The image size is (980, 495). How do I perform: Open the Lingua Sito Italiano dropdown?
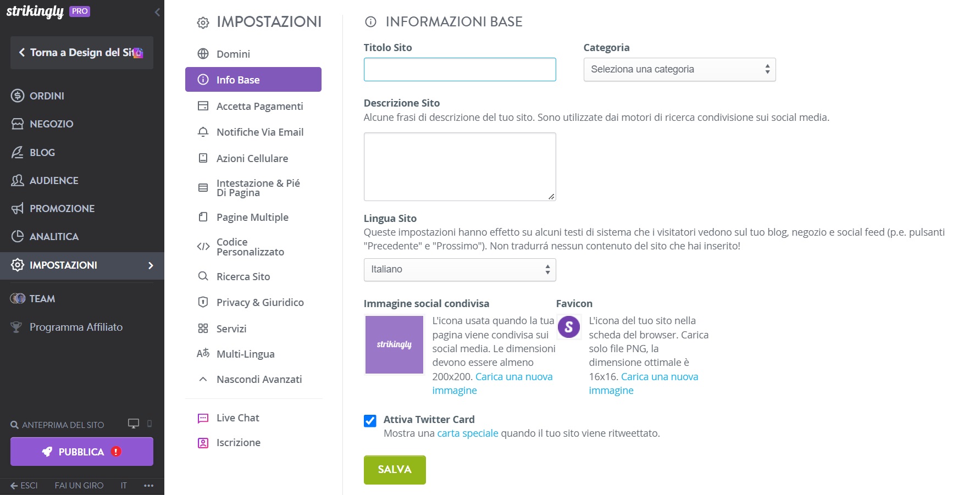pos(459,270)
